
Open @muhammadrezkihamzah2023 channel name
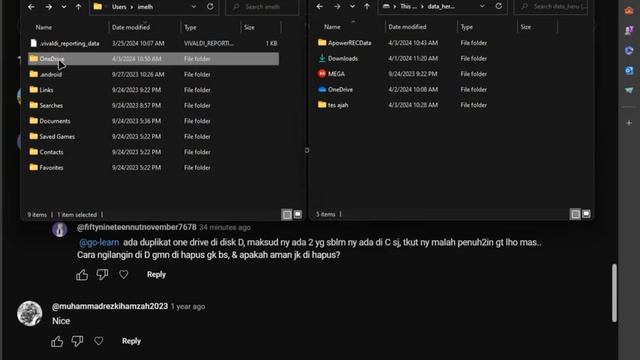(110, 306)
